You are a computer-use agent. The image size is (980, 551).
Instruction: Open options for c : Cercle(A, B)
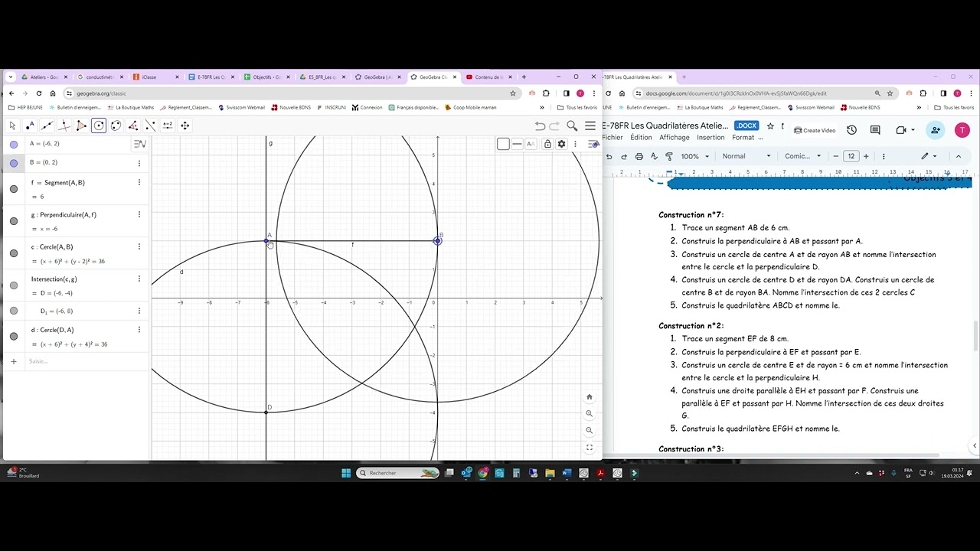[139, 246]
